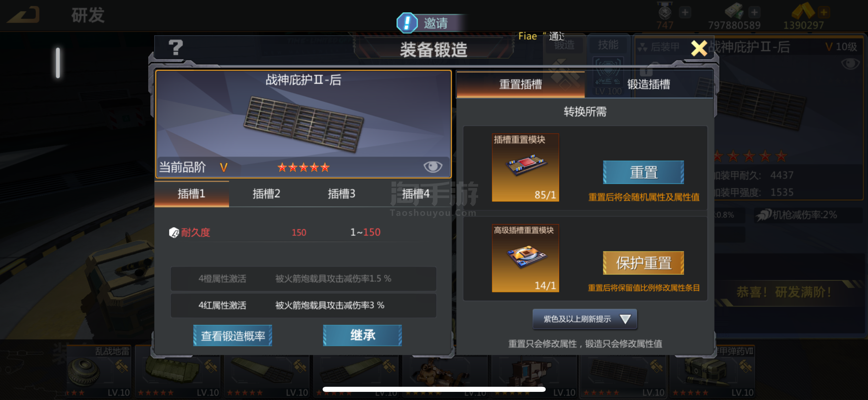This screenshot has height=400, width=868.
Task: Open the 插槽3 tab
Action: coord(341,194)
